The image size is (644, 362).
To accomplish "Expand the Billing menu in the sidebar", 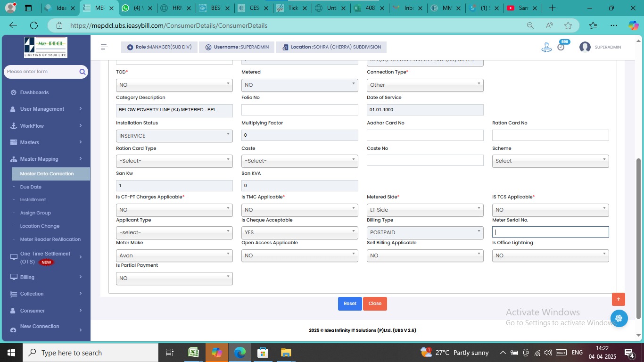I will pyautogui.click(x=46, y=277).
